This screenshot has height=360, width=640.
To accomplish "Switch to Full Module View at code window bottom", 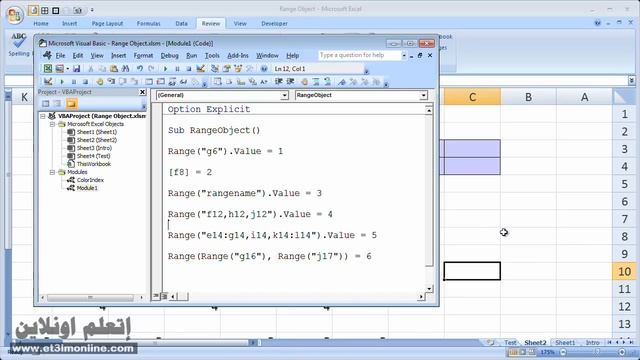I will tap(164, 296).
